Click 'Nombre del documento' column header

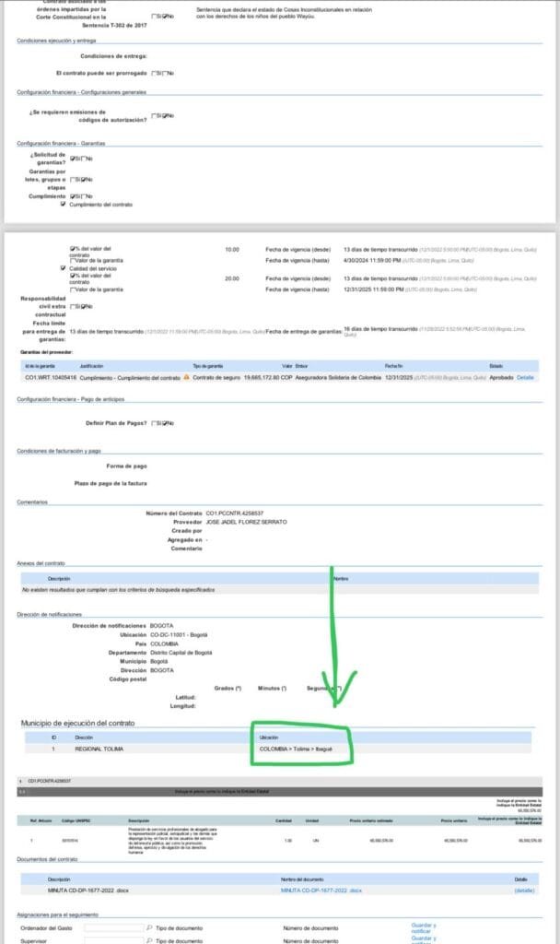pyautogui.click(x=302, y=879)
